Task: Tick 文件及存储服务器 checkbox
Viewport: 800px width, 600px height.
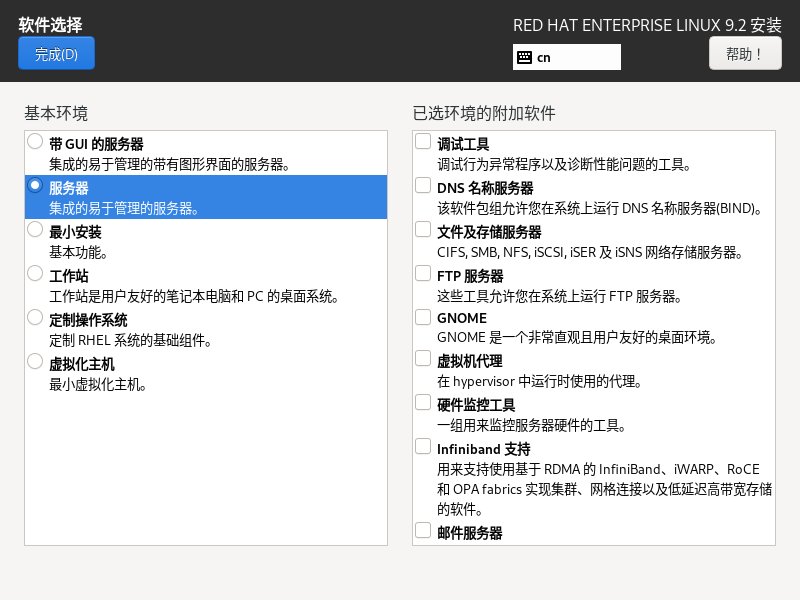Action: pyautogui.click(x=424, y=230)
